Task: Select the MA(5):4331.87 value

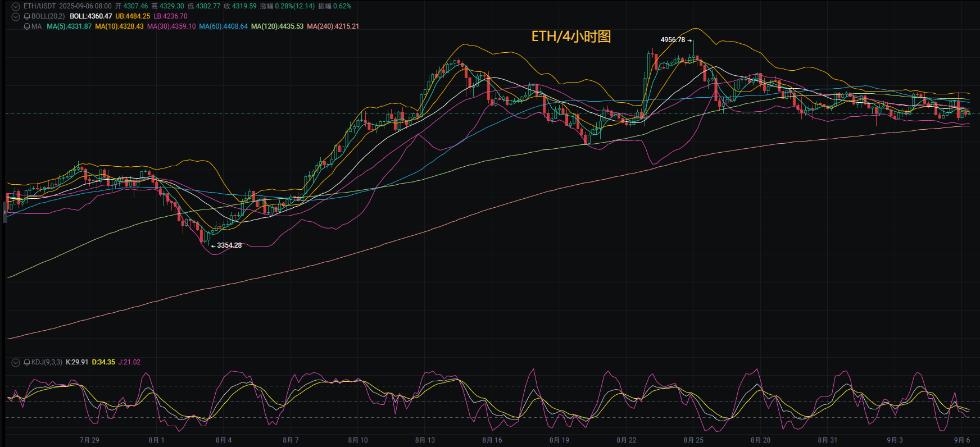Action: [69, 26]
